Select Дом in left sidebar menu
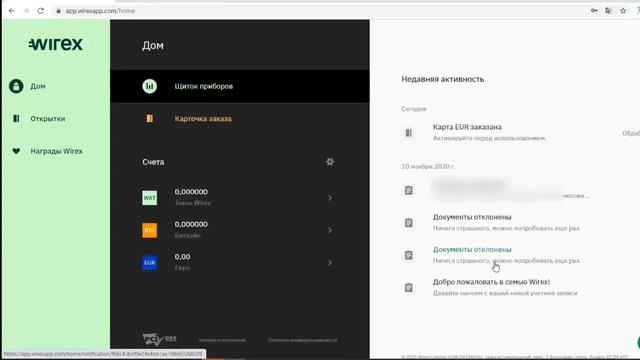This screenshot has height=360, width=640. pyautogui.click(x=38, y=86)
